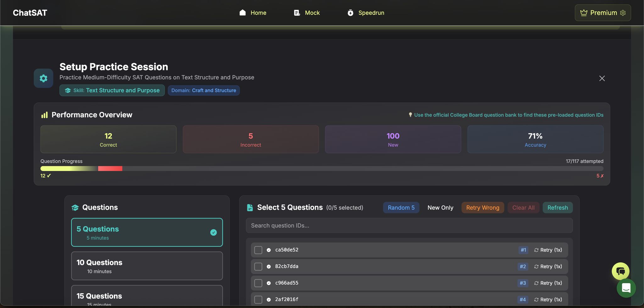This screenshot has width=644, height=308.
Task: Click the Premium crown button
Action: [x=598, y=13]
